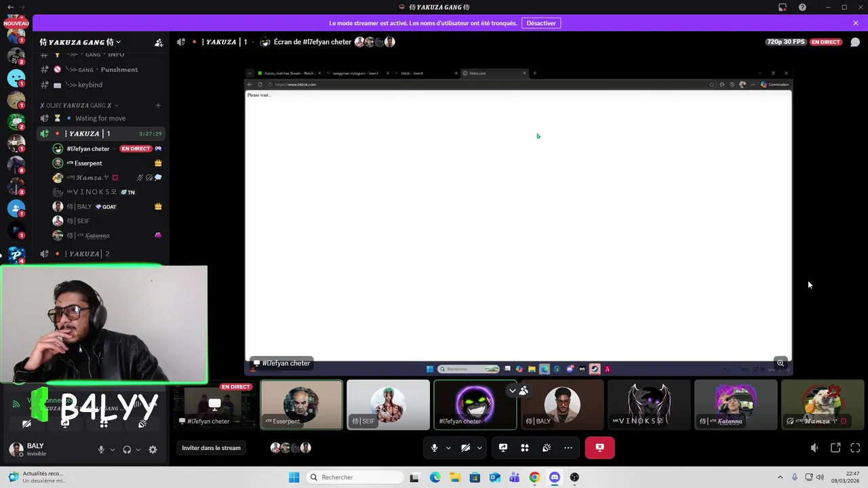
Task: Select the BALY participant tile
Action: 562,405
